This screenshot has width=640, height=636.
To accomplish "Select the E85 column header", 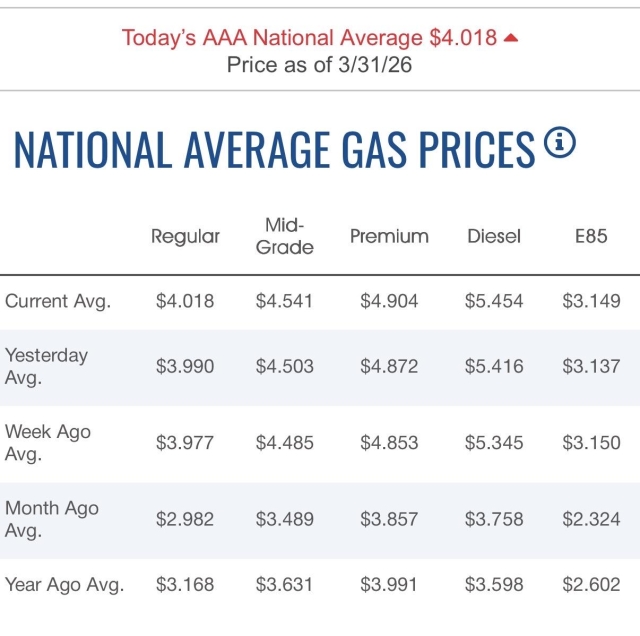I will coord(591,237).
